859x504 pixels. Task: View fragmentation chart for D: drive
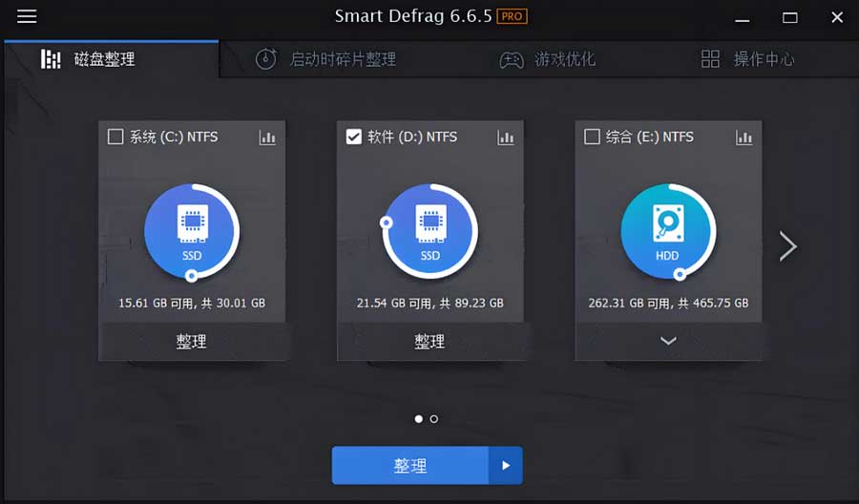coord(506,137)
